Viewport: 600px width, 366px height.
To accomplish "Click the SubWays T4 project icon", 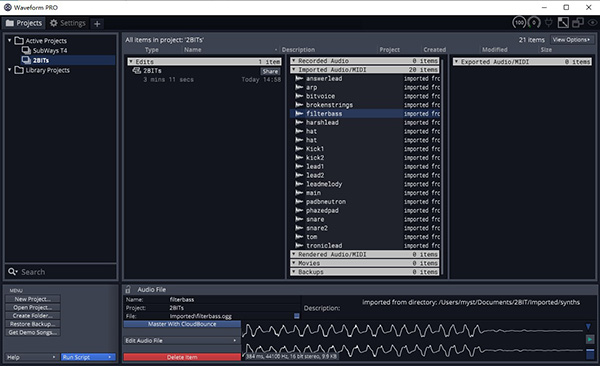I will pyautogui.click(x=26, y=50).
